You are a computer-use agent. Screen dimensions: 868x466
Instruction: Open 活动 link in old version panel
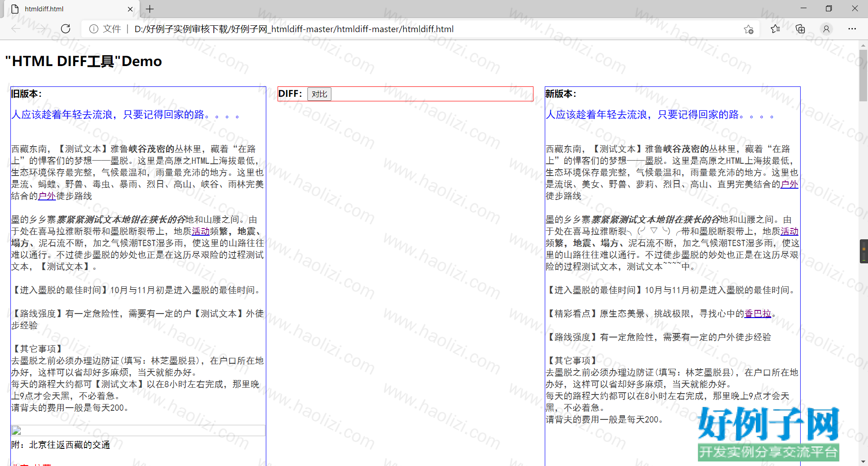pyautogui.click(x=201, y=231)
